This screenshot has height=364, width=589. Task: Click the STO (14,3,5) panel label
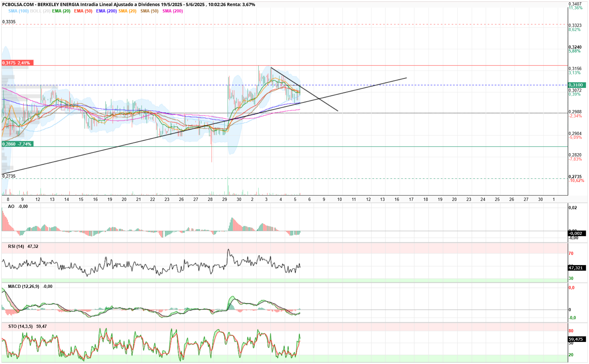(x=20, y=326)
